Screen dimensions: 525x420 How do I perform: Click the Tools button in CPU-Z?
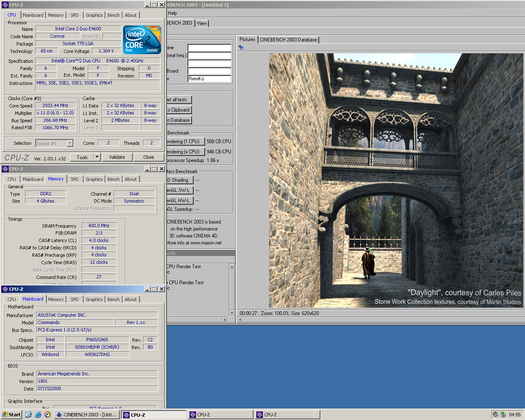click(x=82, y=157)
